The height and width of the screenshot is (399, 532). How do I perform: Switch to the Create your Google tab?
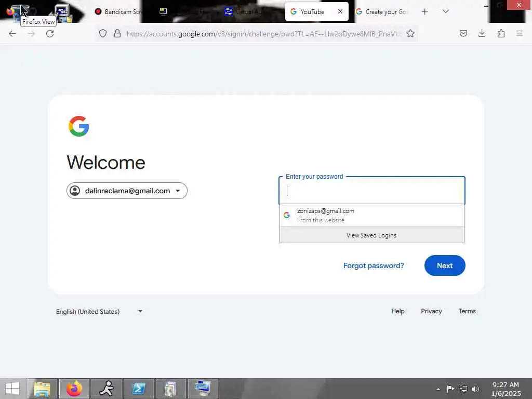[382, 12]
